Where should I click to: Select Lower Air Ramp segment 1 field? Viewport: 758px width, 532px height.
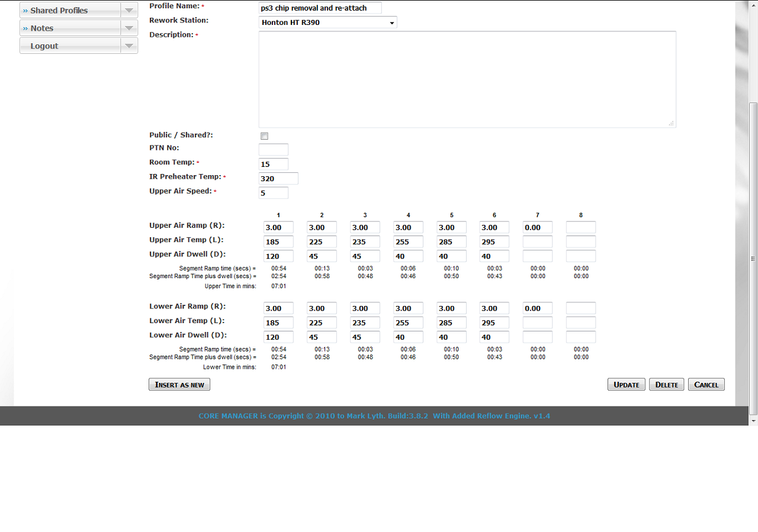[278, 308]
